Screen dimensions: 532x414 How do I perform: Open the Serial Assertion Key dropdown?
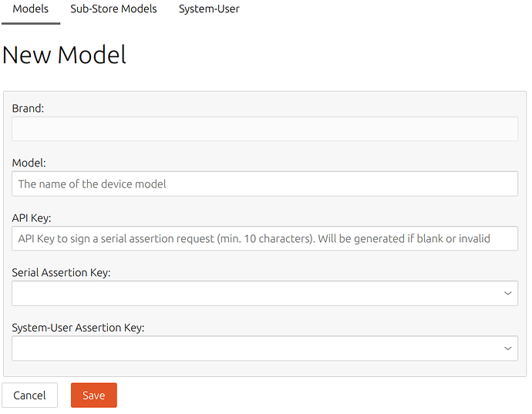point(264,294)
